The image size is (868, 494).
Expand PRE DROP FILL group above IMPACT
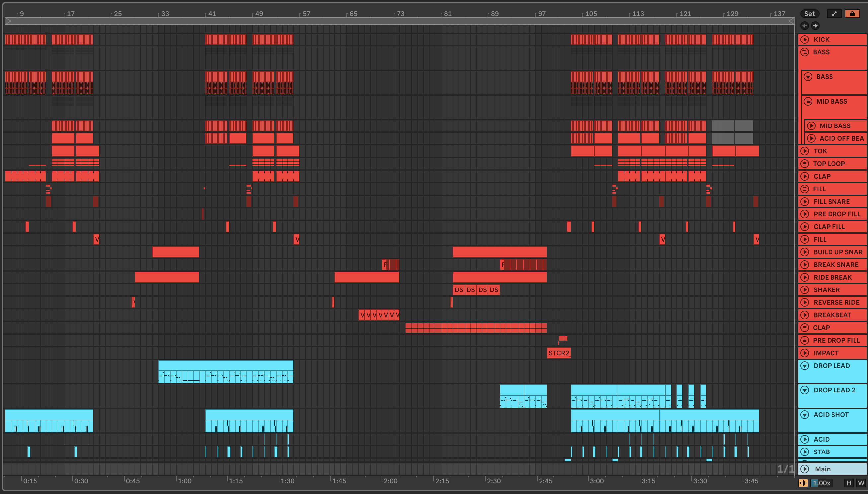pyautogui.click(x=805, y=340)
